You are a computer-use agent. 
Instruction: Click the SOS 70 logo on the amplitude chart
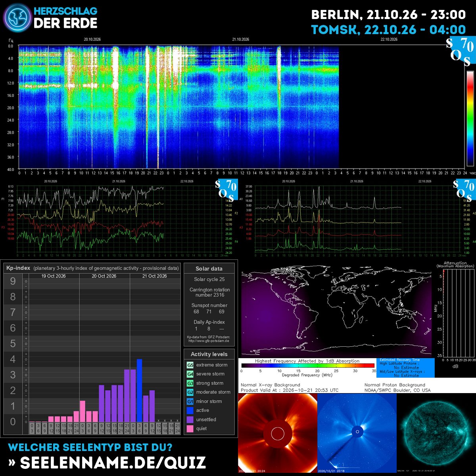(x=464, y=190)
